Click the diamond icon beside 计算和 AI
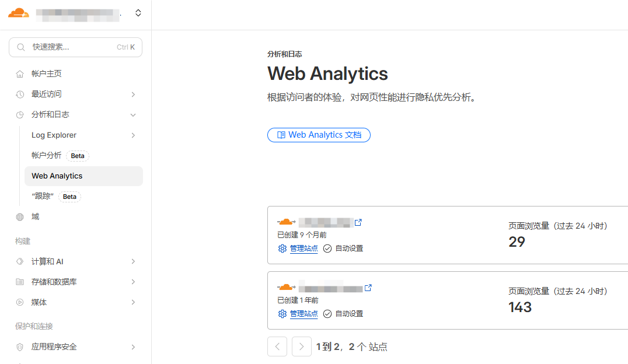 [20, 261]
